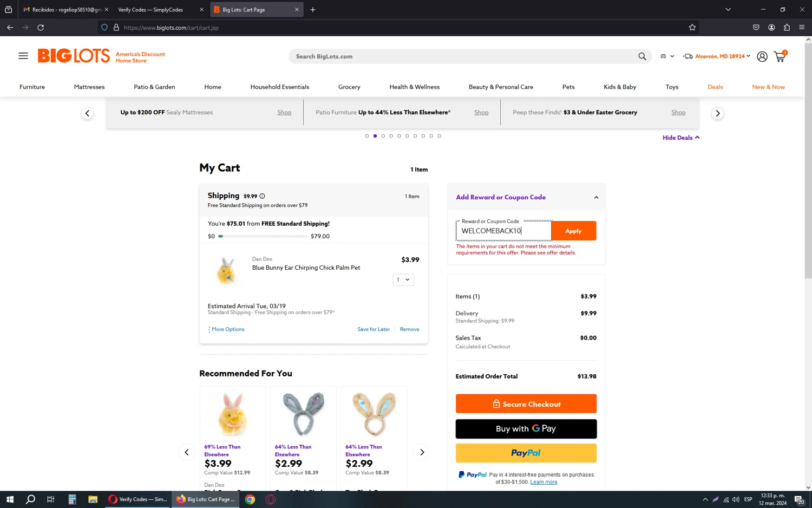Image resolution: width=812 pixels, height=508 pixels.
Task: Click the search magnifier icon
Action: pos(642,56)
